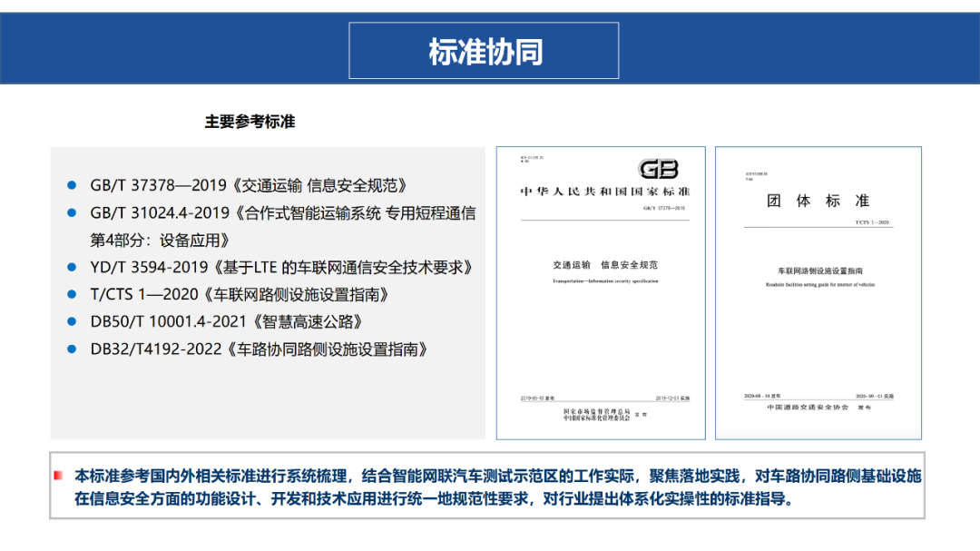Viewport: 980px width, 551px height.
Task: Click the 中华人民共和国国家标准 heading on the cover
Action: point(604,192)
